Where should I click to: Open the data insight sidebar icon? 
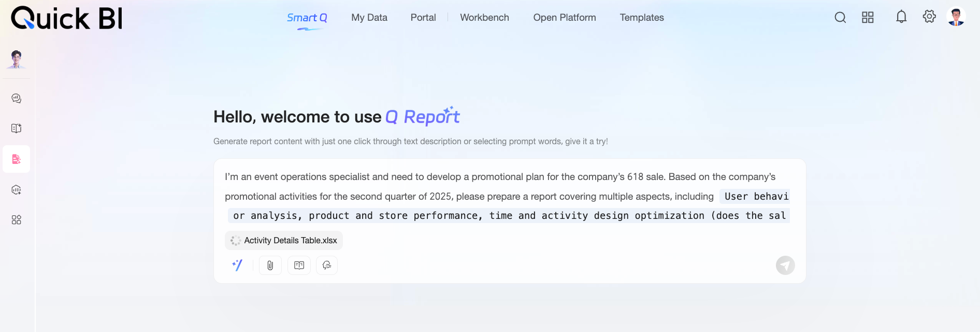17,190
